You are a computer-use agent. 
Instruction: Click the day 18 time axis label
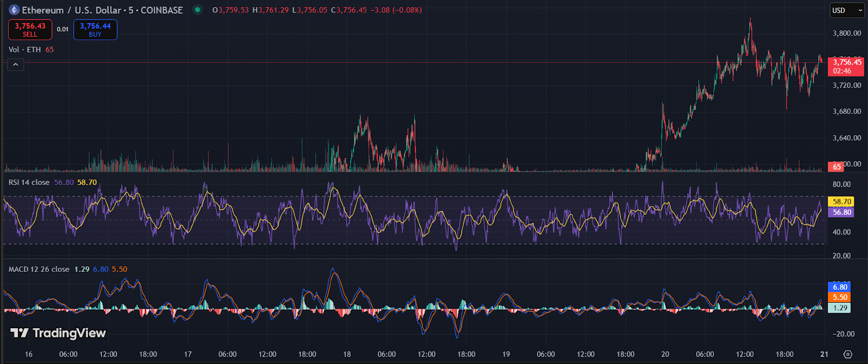click(x=347, y=354)
